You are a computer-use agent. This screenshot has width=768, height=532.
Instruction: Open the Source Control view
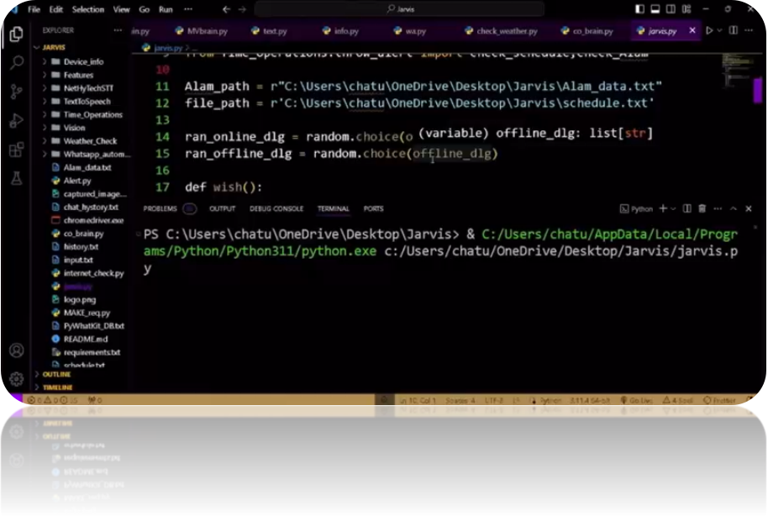pos(17,92)
